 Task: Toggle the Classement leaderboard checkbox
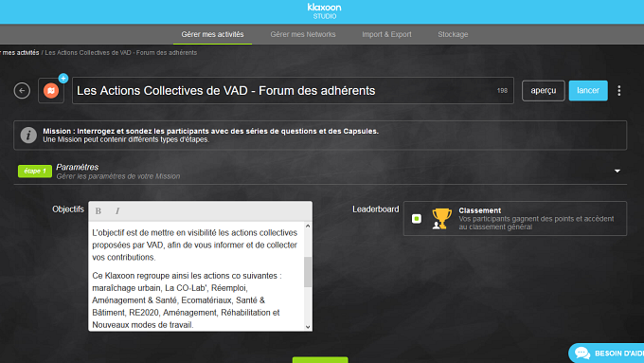pos(417,219)
